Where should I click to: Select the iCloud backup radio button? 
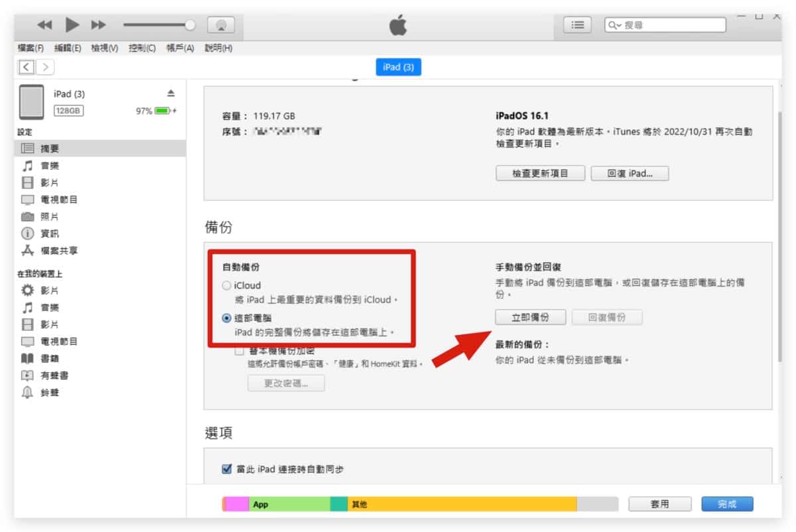227,286
